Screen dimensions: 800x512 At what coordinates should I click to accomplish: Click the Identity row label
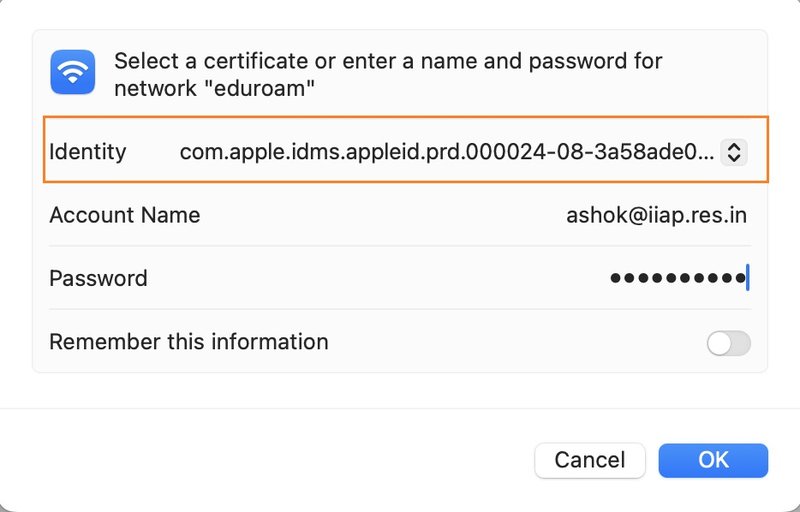tap(88, 152)
